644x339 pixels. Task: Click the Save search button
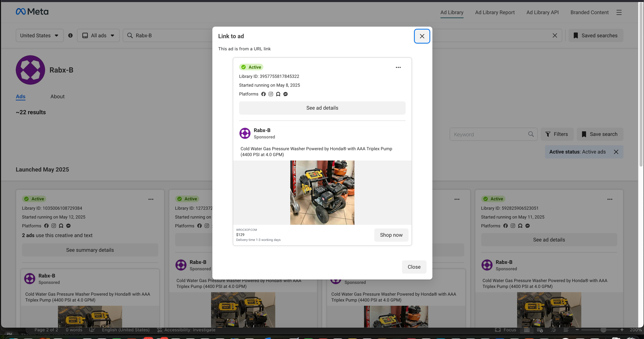coord(600,134)
